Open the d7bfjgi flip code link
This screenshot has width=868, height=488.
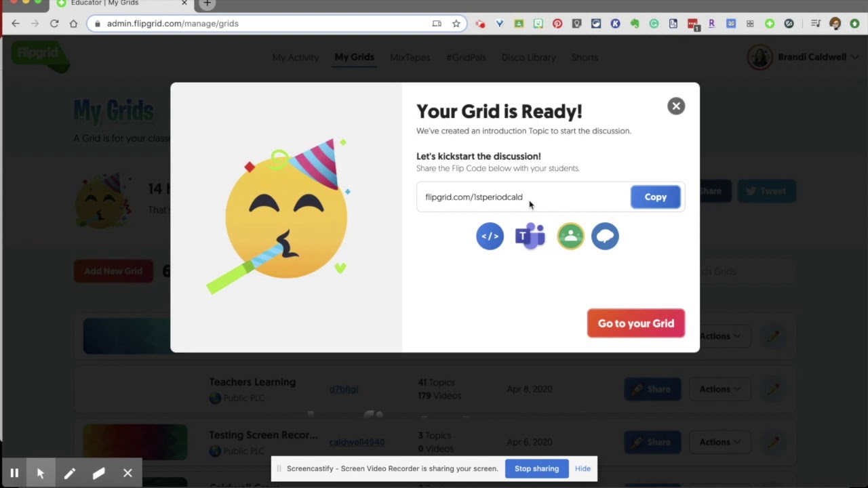coord(343,389)
